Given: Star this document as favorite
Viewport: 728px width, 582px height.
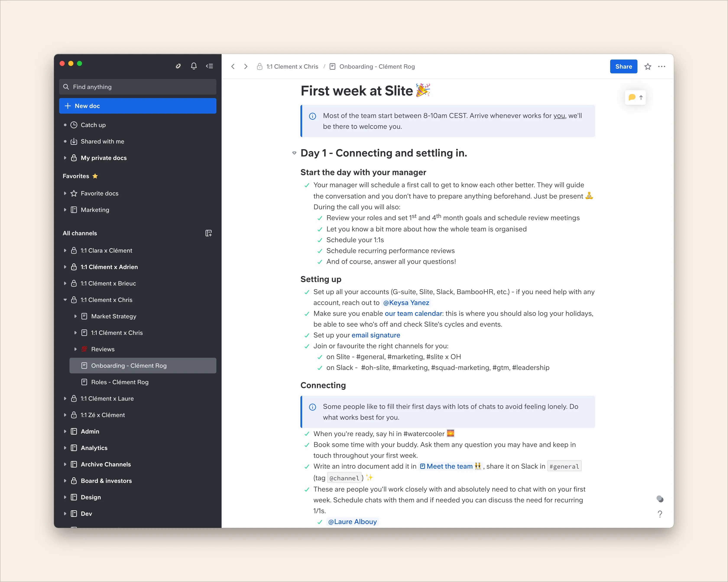Looking at the screenshot, I should pyautogui.click(x=648, y=66).
